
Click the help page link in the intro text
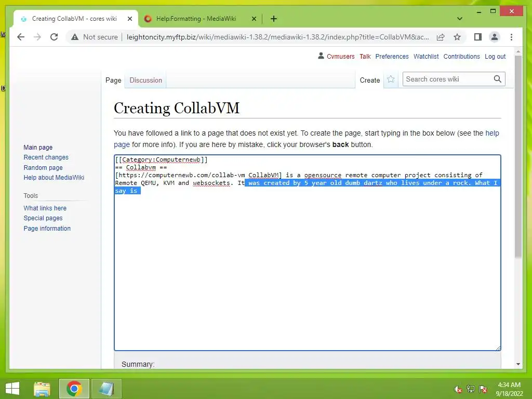(x=492, y=133)
